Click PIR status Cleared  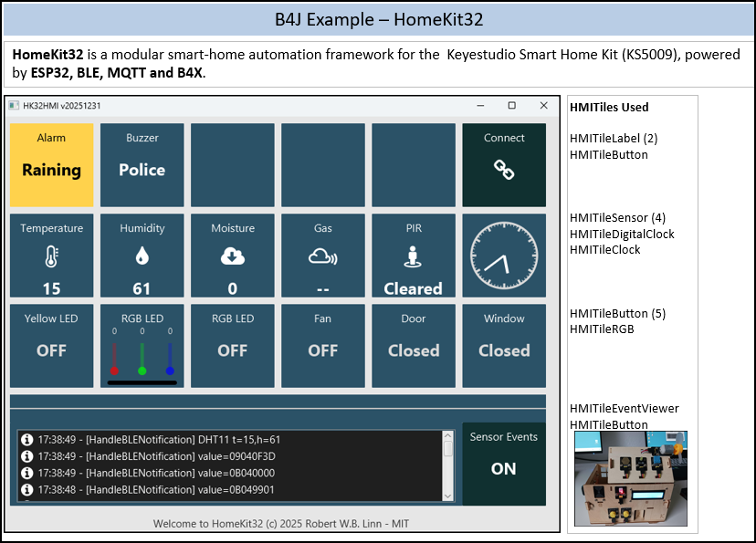pos(414,288)
